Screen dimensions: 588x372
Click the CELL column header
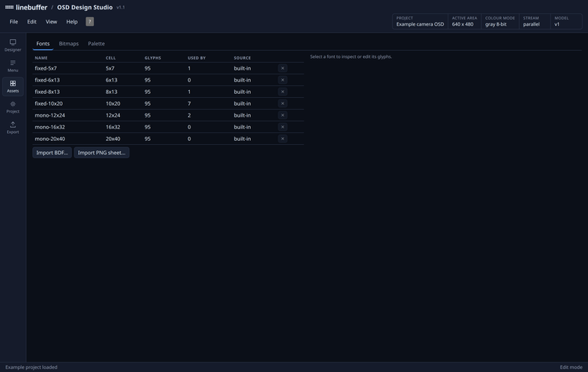(x=111, y=58)
